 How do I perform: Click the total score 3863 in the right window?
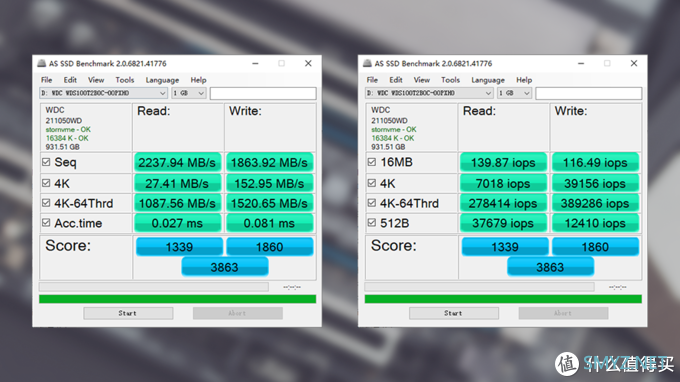point(550,267)
